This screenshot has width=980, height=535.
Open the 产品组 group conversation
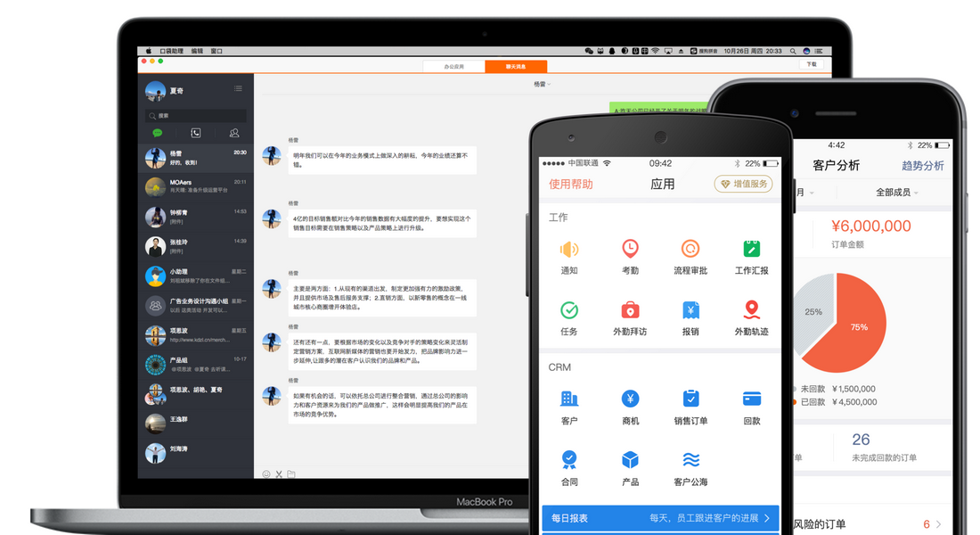click(x=196, y=364)
